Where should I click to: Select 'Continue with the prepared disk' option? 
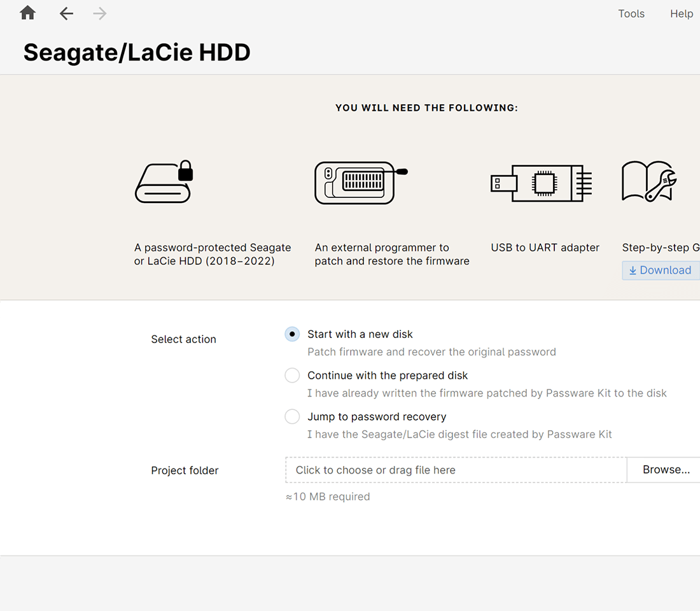coord(293,375)
